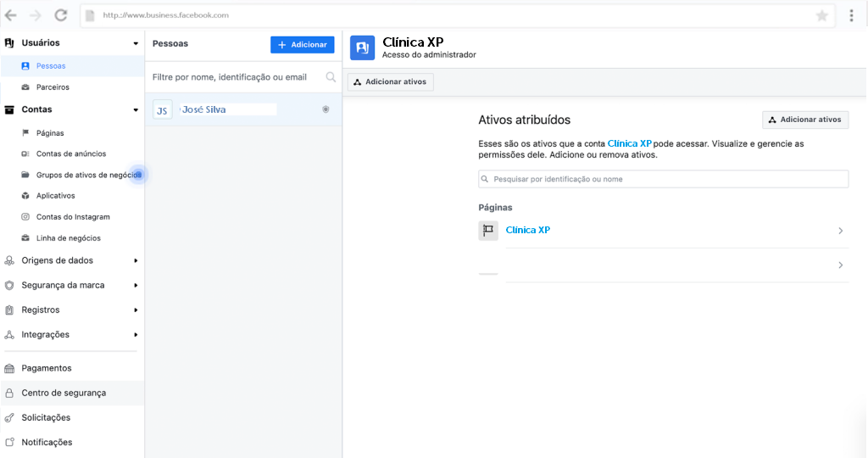Collapse the Contas section arrow
Screen dimensions: 868x458
tap(136, 109)
